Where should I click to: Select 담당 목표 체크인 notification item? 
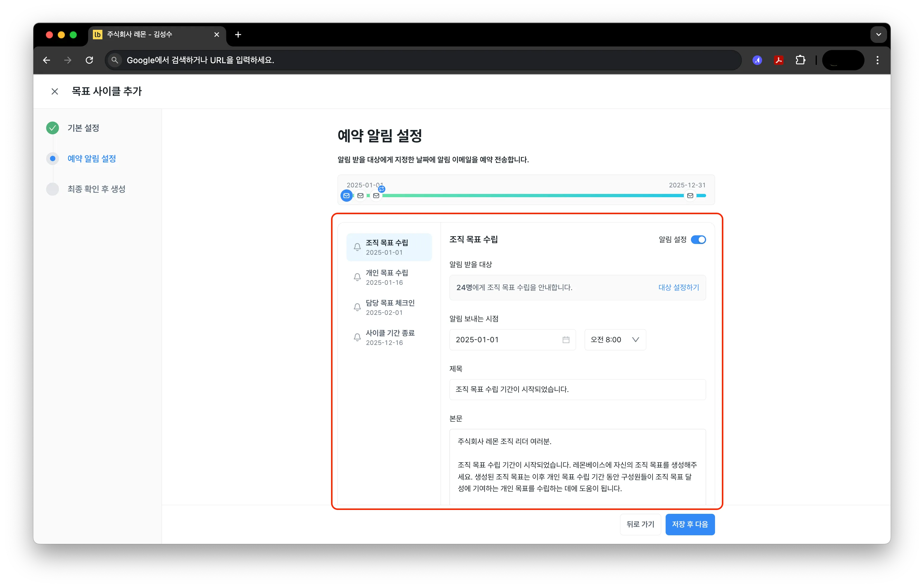click(x=389, y=307)
